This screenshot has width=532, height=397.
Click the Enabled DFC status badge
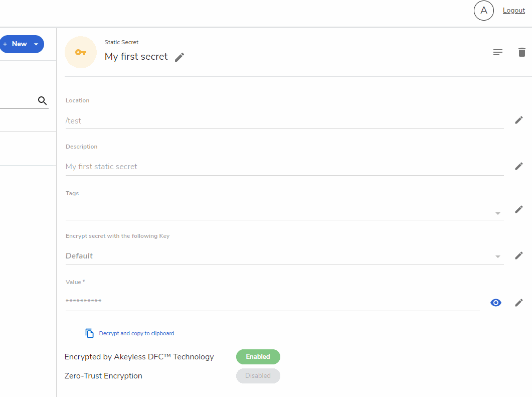(x=258, y=356)
